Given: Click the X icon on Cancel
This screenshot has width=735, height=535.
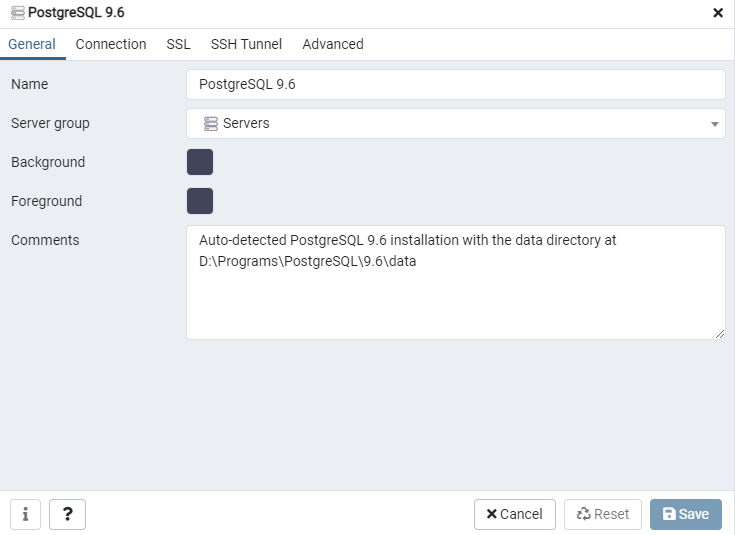Looking at the screenshot, I should (491, 514).
